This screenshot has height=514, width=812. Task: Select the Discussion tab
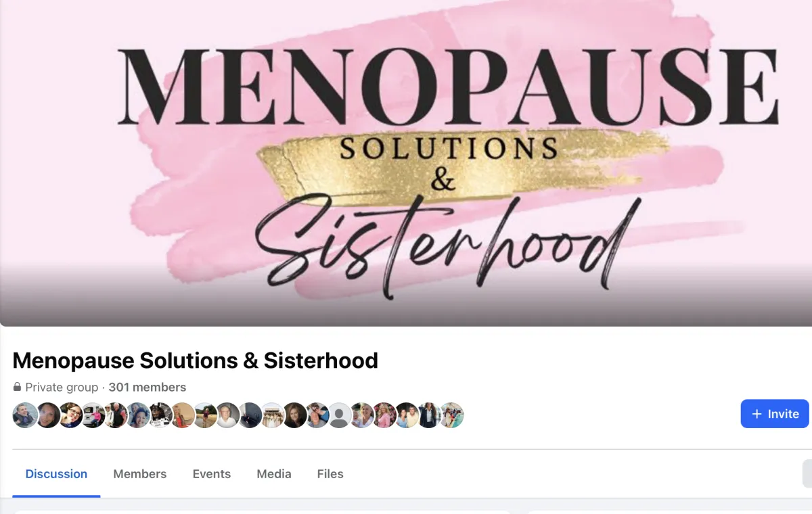click(56, 474)
